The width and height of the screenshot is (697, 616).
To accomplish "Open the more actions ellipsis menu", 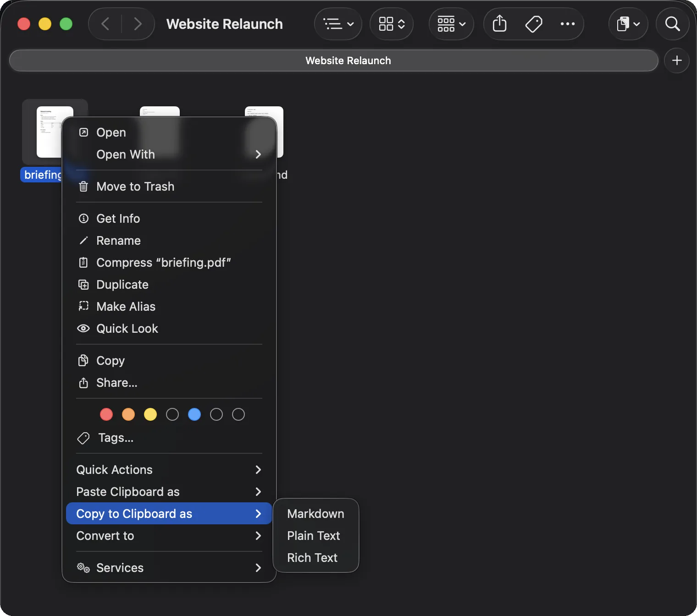I will (x=567, y=24).
